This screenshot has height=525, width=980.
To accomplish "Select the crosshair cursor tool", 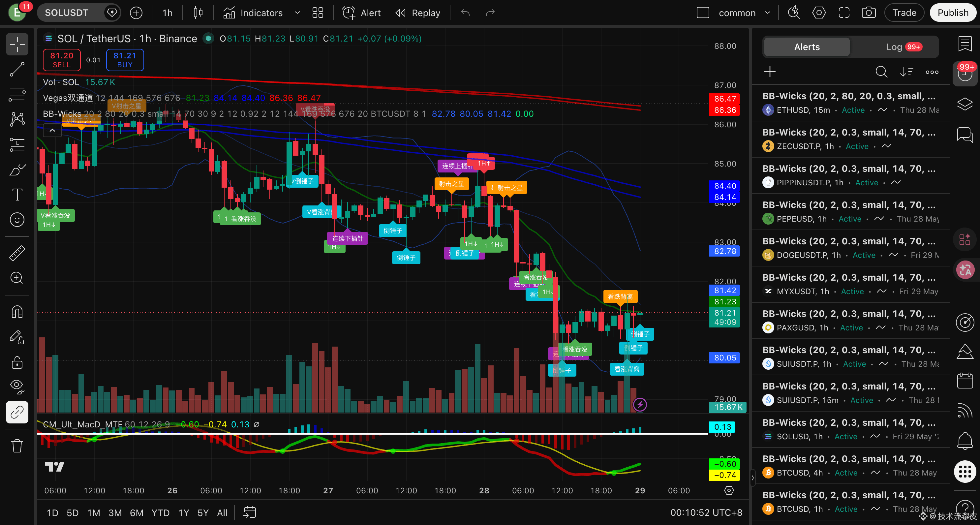I will point(17,45).
